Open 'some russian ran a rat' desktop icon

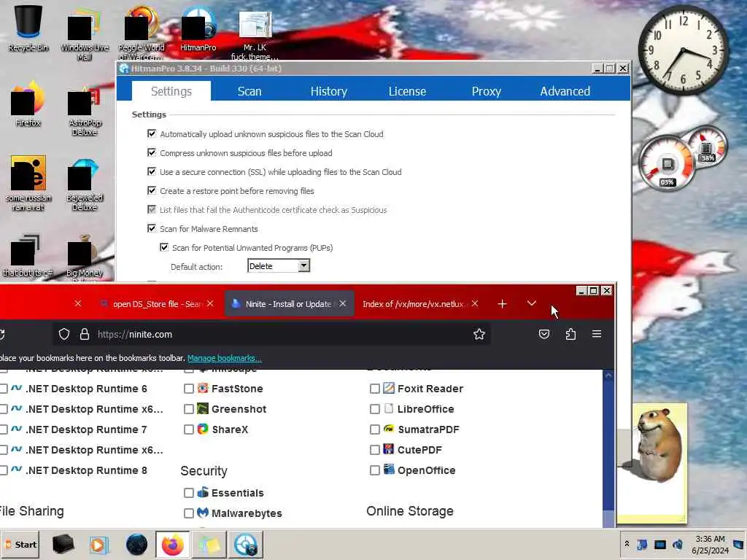tap(28, 184)
